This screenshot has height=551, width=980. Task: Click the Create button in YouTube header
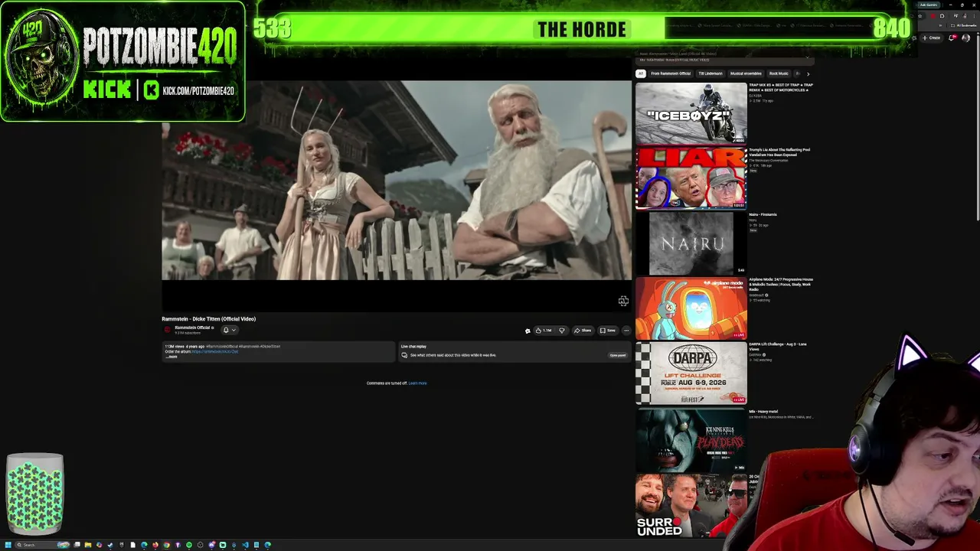(x=932, y=37)
